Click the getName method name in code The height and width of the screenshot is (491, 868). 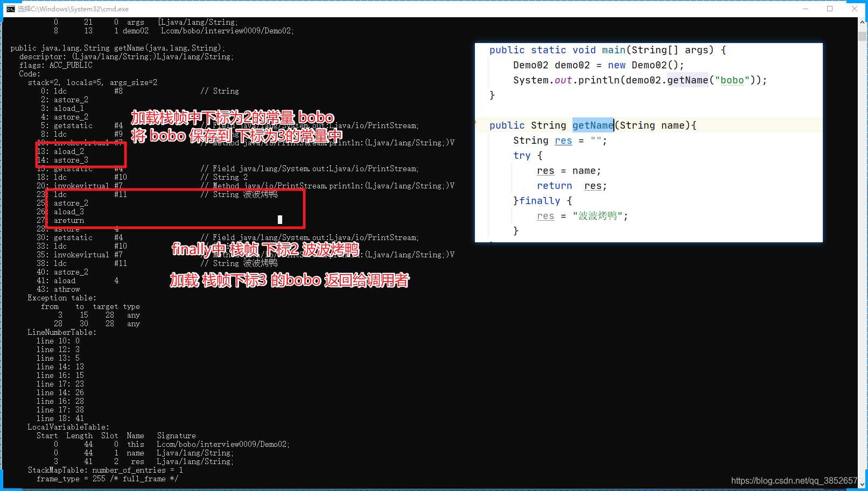point(593,125)
